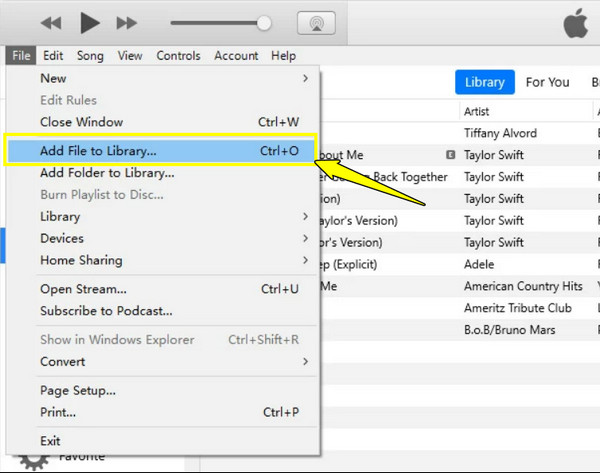
Task: Choose Page Setup... menu item
Action: pyautogui.click(x=163, y=391)
